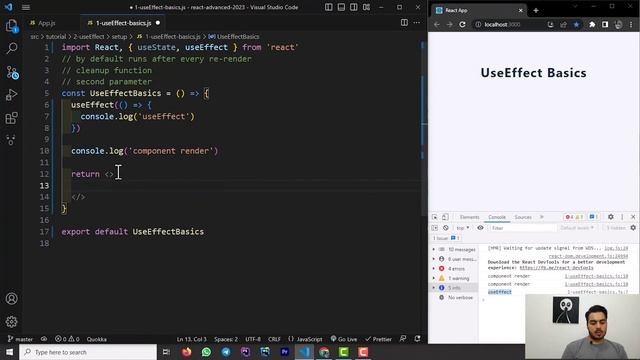
Task: Open WhatsApp from the taskbar
Action: [x=206, y=352]
